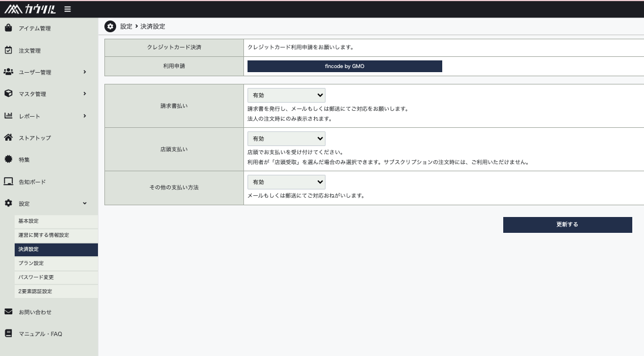The height and width of the screenshot is (356, 644).
Task: Click the fincode by GMO button
Action: pos(344,66)
